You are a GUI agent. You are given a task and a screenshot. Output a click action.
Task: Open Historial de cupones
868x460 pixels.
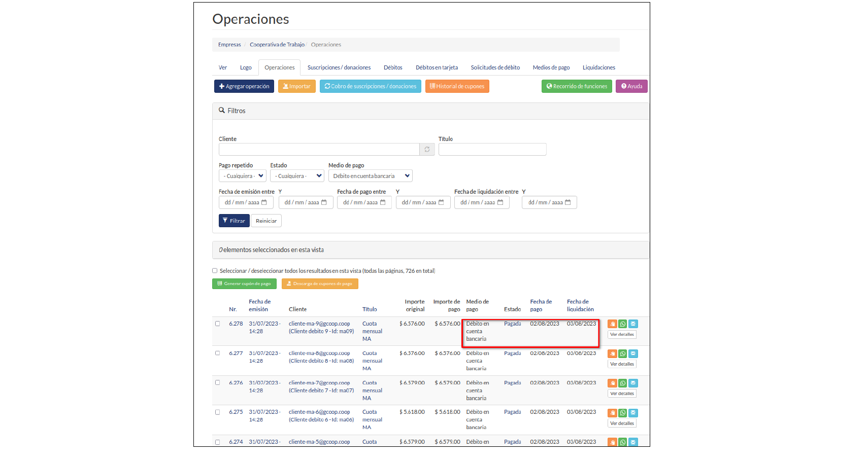[x=457, y=86]
